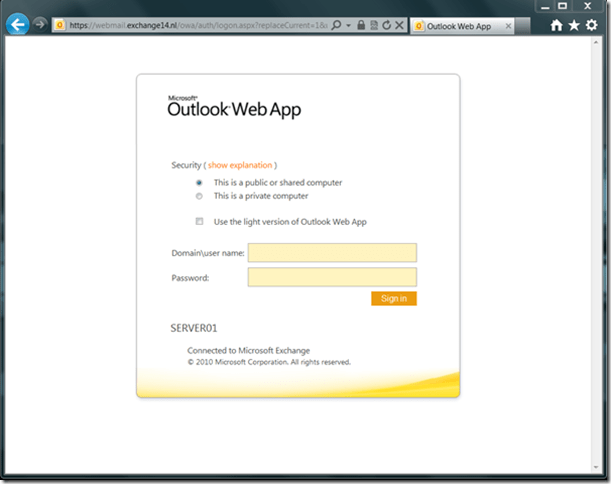
Task: Open the padlock security report icon
Action: 361,24
